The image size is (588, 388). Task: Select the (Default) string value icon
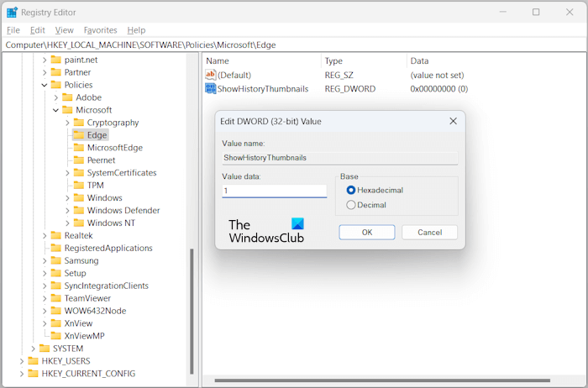(210, 75)
